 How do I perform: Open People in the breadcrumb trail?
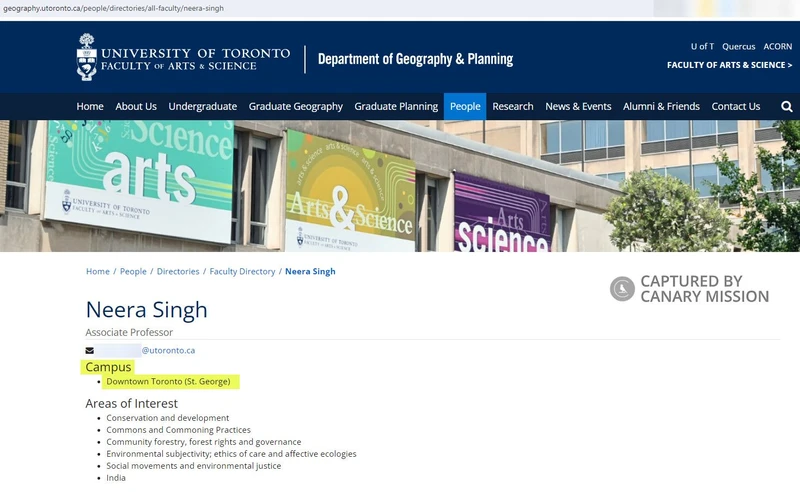[133, 272]
